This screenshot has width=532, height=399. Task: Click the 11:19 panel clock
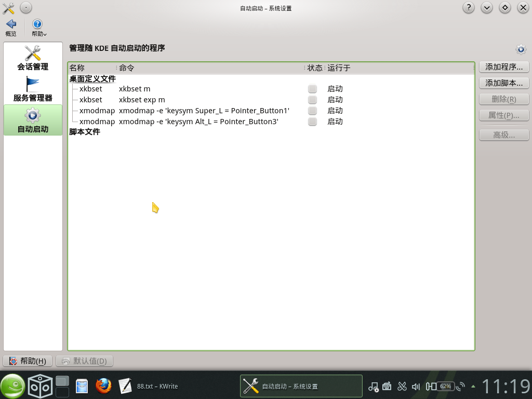(506, 386)
